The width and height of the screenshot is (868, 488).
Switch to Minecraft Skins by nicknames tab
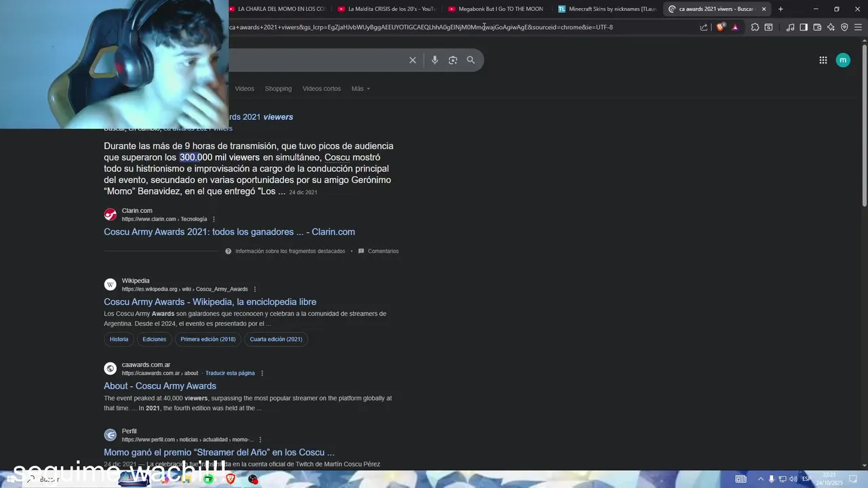tap(607, 9)
